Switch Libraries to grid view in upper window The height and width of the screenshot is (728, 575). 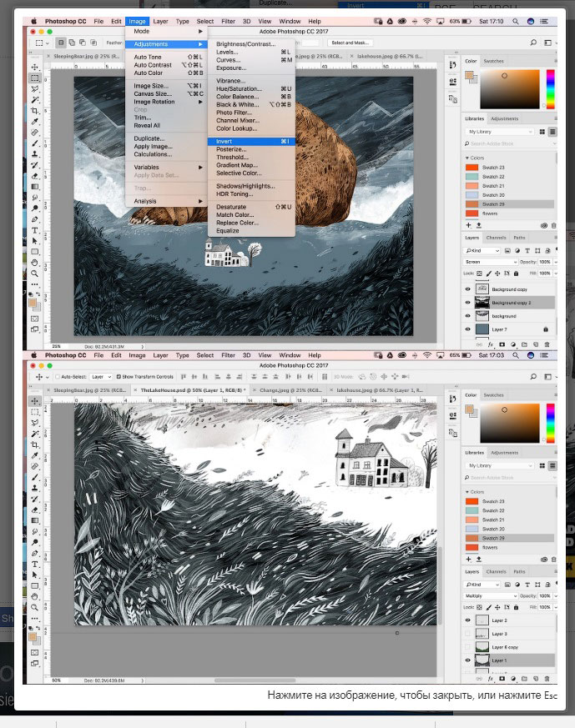click(x=542, y=132)
